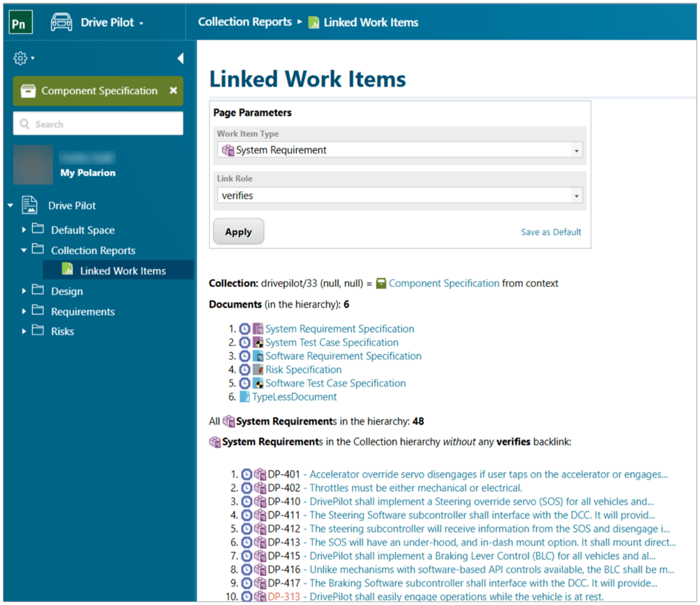Click the Save as Default link
This screenshot has height=605, width=700.
click(551, 232)
